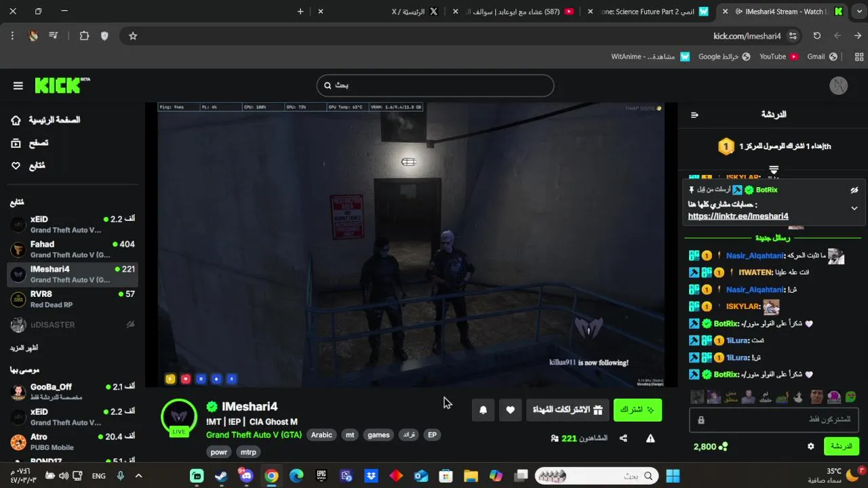Show hidden system tray icons chevron
Viewport: 868px width, 488px height.
[139, 476]
